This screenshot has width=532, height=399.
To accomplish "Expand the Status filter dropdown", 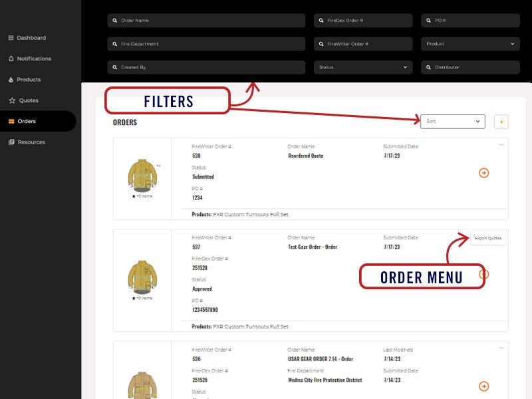I will 363,67.
